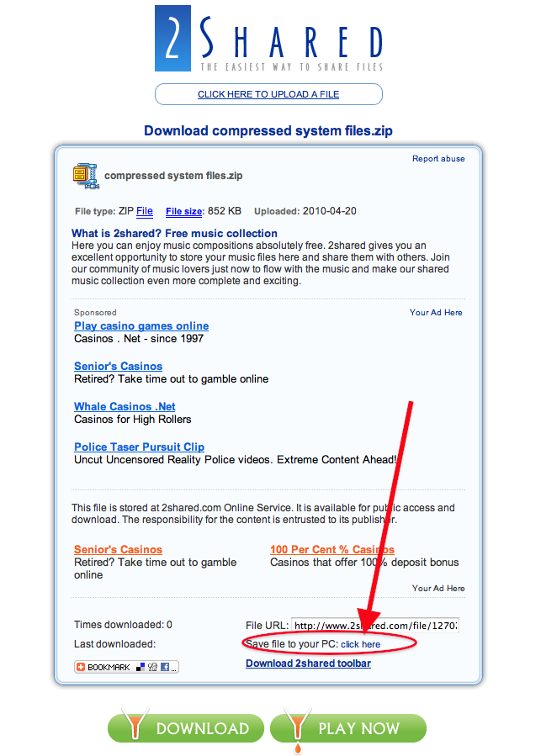This screenshot has width=557, height=756.
Task: Click 'Casinos for High Rollers' text
Action: [x=133, y=420]
